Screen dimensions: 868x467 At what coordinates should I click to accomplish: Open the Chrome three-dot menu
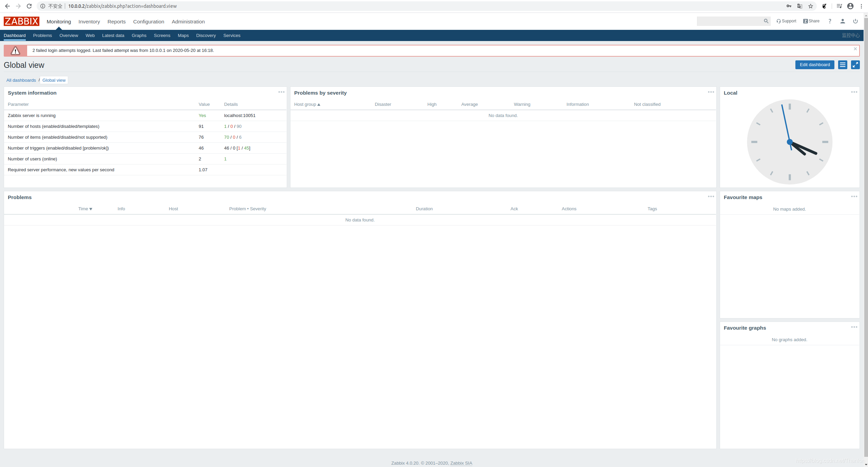pyautogui.click(x=861, y=6)
